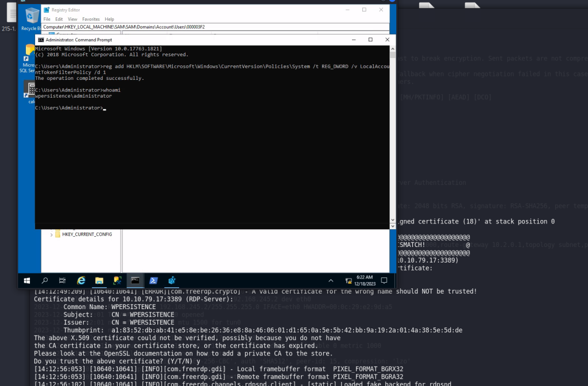The height and width of the screenshot is (386, 588).
Task: Minimize the Command Prompt window
Action: tap(354, 40)
